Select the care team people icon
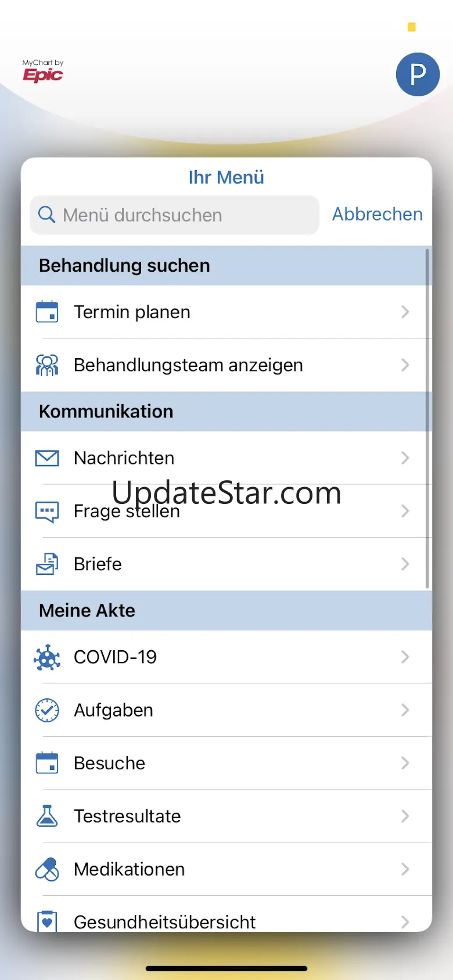Screen dimensions: 453x980 (x=47, y=365)
